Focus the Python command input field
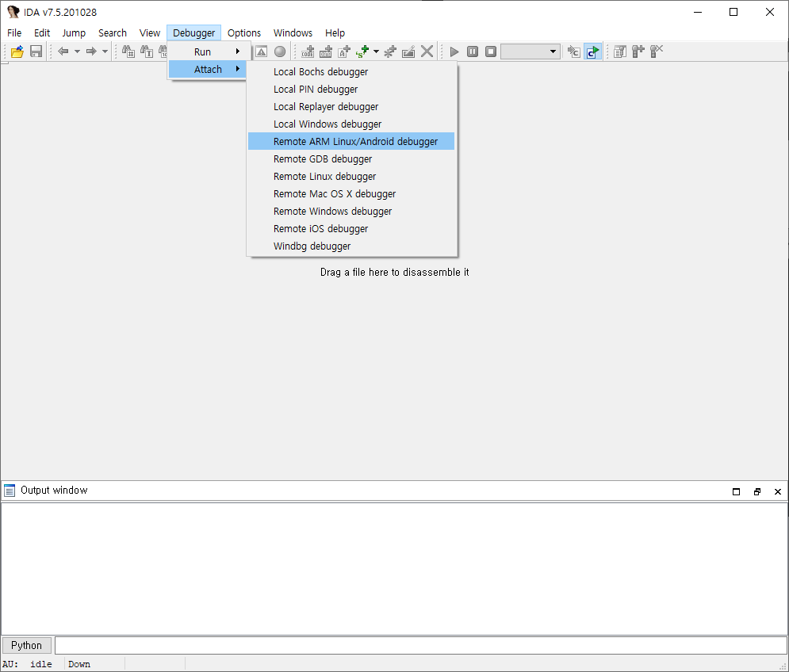Screen dimensions: 789x672 (420, 645)
